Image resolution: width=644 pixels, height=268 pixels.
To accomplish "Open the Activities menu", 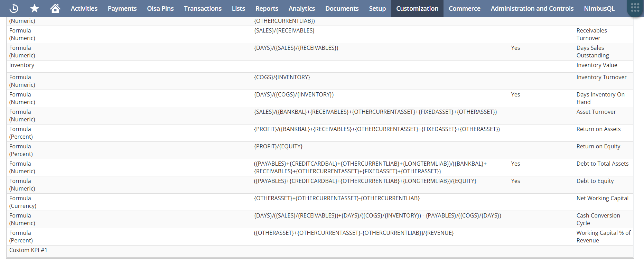I will point(84,8).
